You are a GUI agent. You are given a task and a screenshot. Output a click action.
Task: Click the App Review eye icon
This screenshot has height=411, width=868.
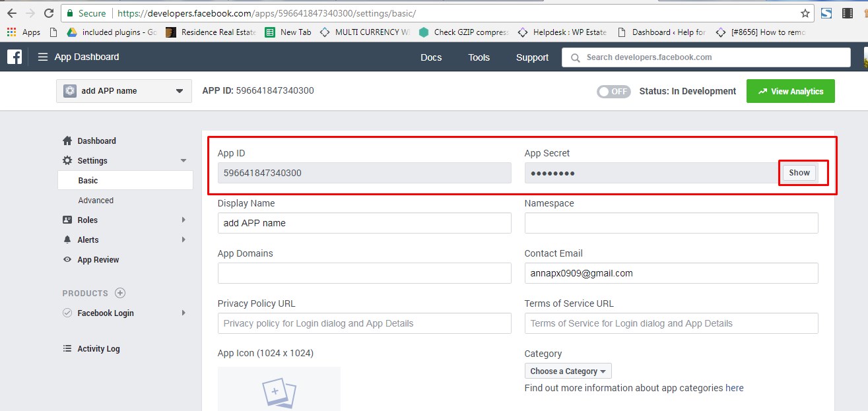[x=67, y=259]
